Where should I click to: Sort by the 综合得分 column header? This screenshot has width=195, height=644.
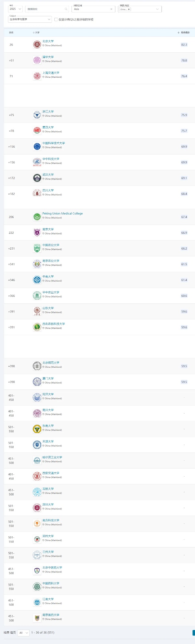pyautogui.click(x=184, y=33)
